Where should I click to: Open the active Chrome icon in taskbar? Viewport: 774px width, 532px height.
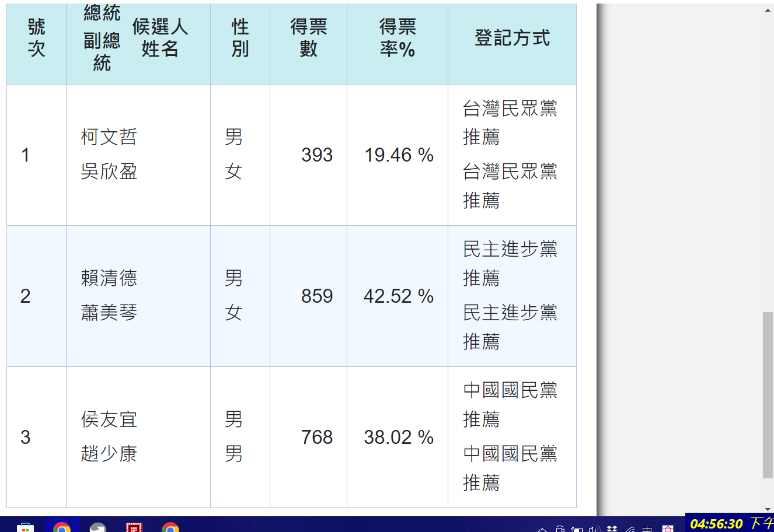click(62, 526)
